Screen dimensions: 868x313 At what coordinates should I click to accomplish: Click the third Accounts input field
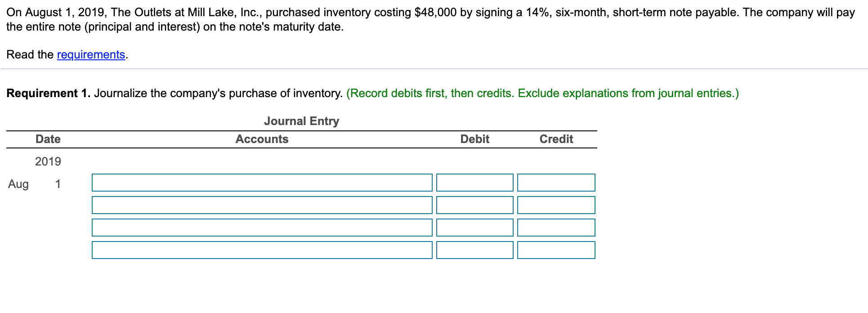click(262, 228)
